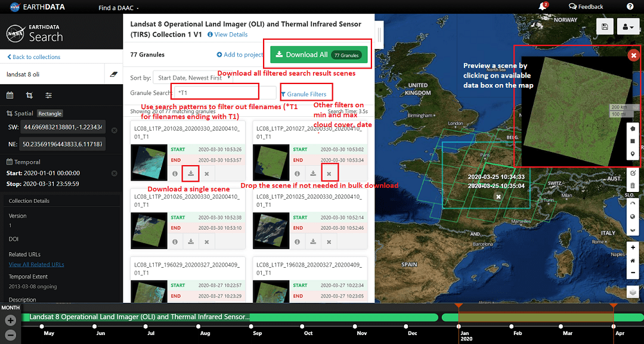This screenshot has width=644, height=344.
Task: Edit the NE coordinate field
Action: [63, 144]
